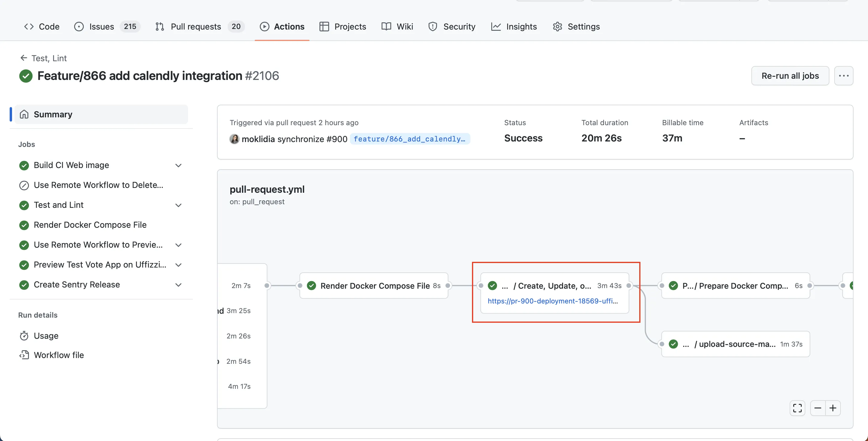This screenshot has height=441, width=868.
Task: Expand the Test and Lint job chevron
Action: pos(179,205)
